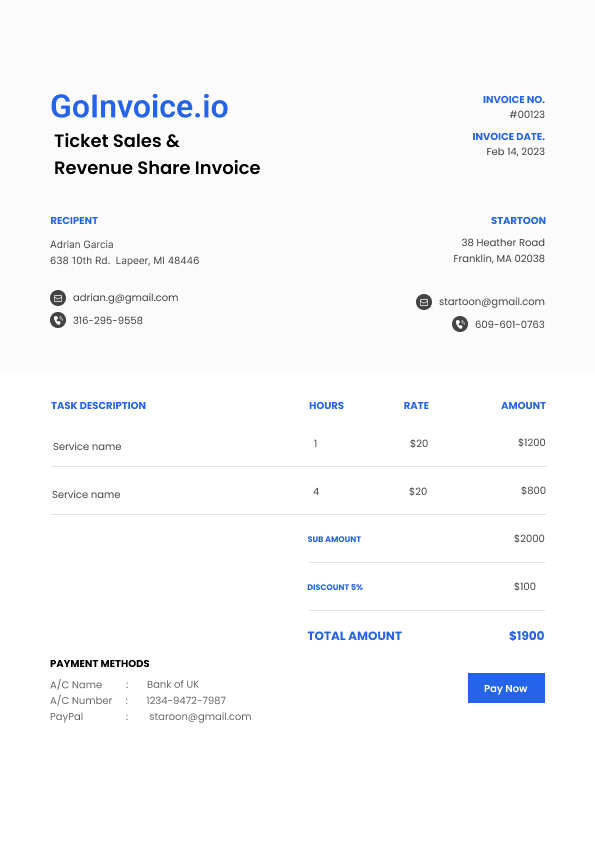Click the total amount $1900

coord(526,636)
